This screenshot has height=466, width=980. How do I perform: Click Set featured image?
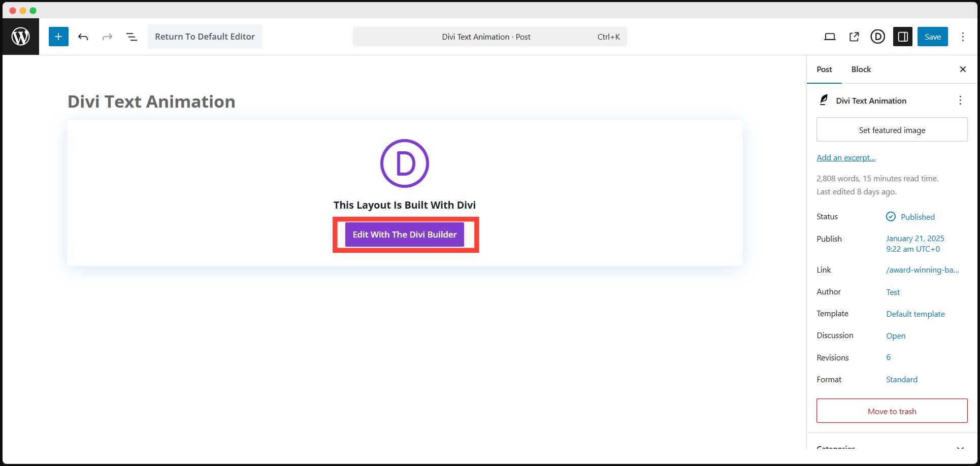tap(892, 130)
